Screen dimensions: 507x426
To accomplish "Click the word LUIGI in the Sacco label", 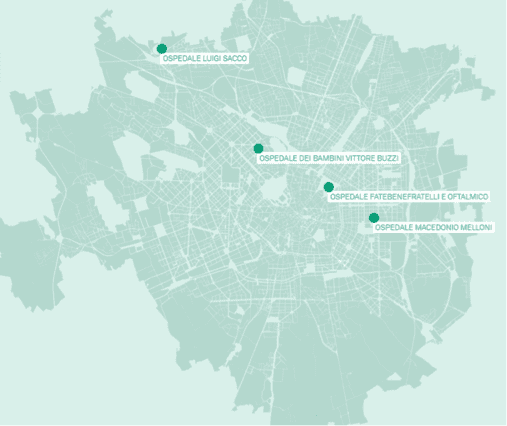I will (212, 59).
